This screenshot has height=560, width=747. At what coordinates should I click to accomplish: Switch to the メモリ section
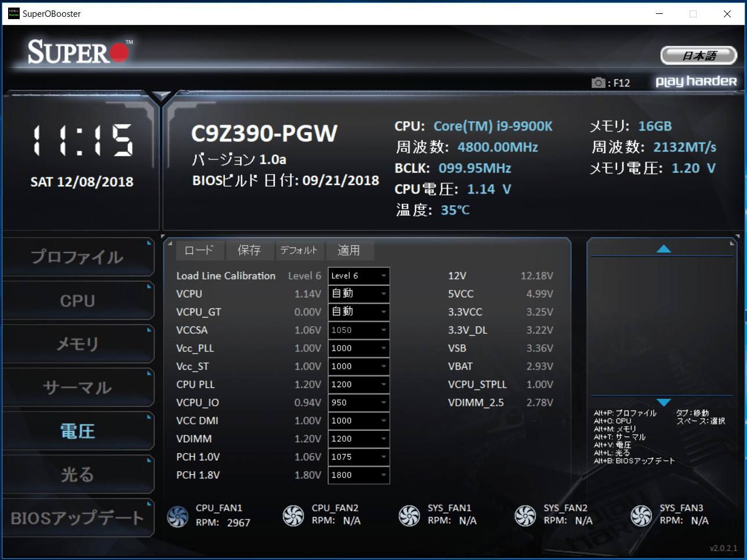tap(78, 344)
